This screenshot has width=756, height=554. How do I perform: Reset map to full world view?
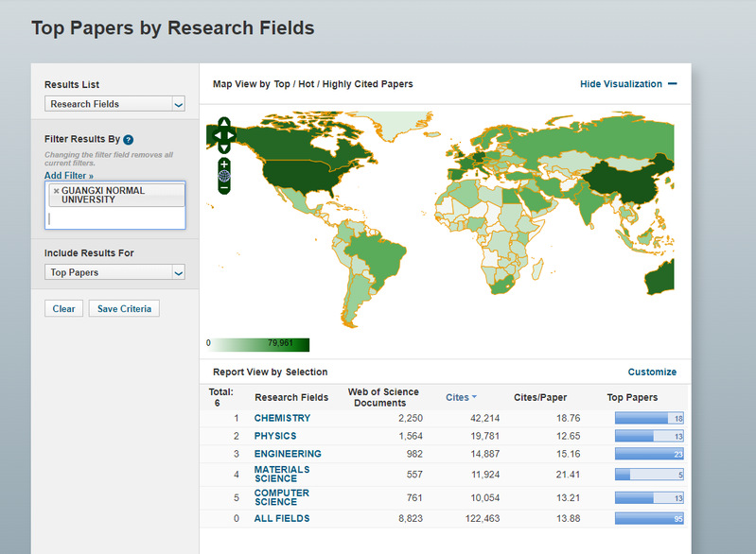[x=224, y=176]
